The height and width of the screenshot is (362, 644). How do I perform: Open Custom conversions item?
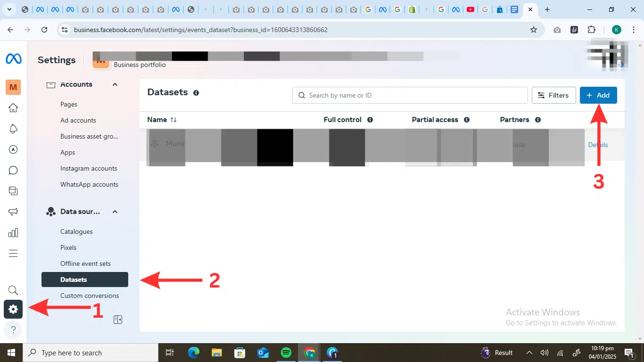click(90, 296)
